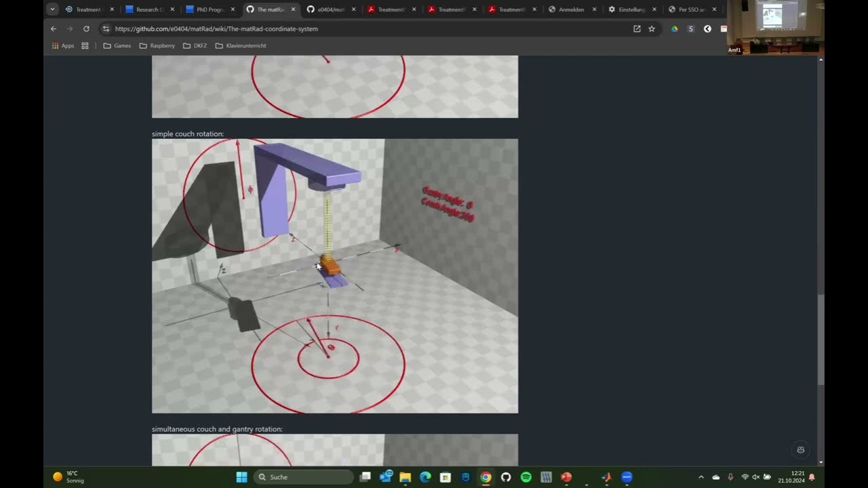The image size is (868, 488).
Task: Click the S extension icon in toolbar
Action: 691,29
